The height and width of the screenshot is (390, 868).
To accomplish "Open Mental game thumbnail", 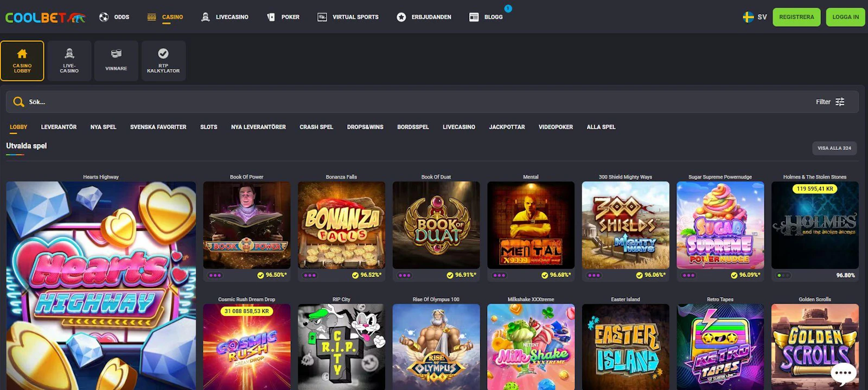I will 531,225.
